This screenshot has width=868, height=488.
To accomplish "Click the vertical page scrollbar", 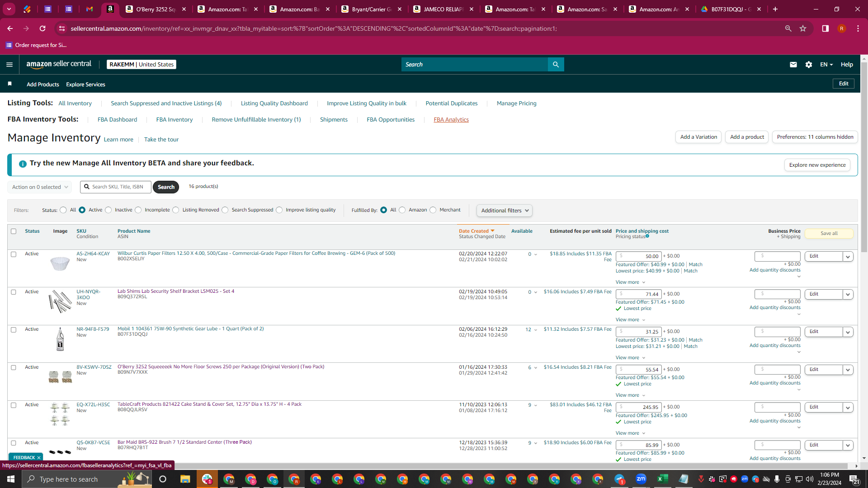I will (864, 156).
